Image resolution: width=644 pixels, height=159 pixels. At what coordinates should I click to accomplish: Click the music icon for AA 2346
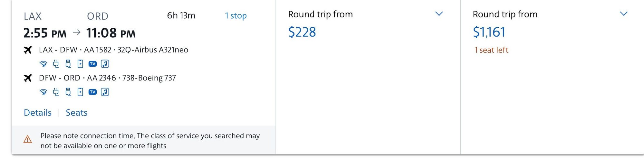click(105, 92)
